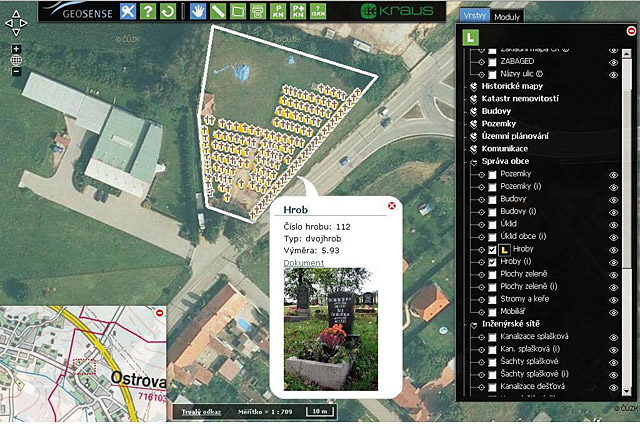The image size is (640, 424).
Task: Toggle eye icon for Budovy (i) layer
Action: [x=613, y=213]
